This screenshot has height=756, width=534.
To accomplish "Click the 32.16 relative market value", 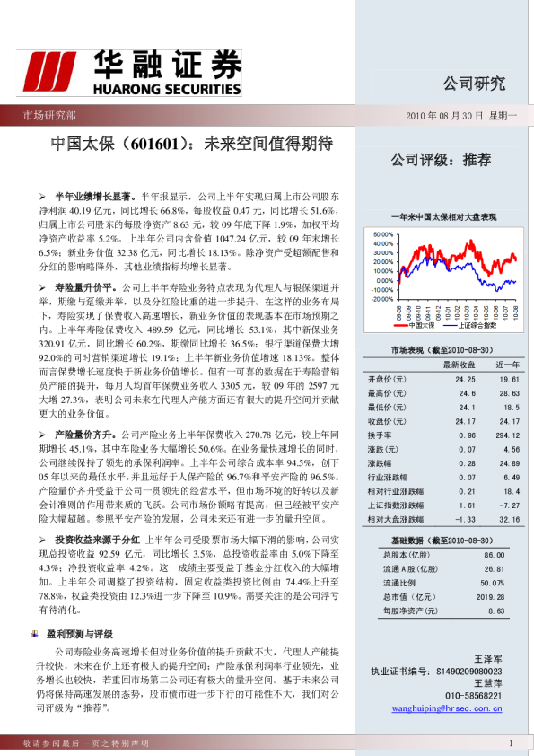I will click(x=510, y=519).
